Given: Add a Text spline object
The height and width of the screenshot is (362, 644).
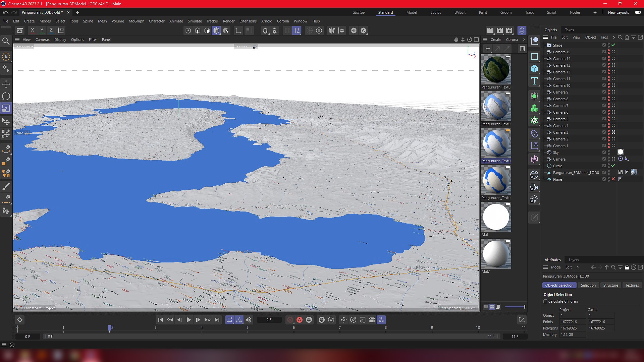Looking at the screenshot, I should coord(534,81).
